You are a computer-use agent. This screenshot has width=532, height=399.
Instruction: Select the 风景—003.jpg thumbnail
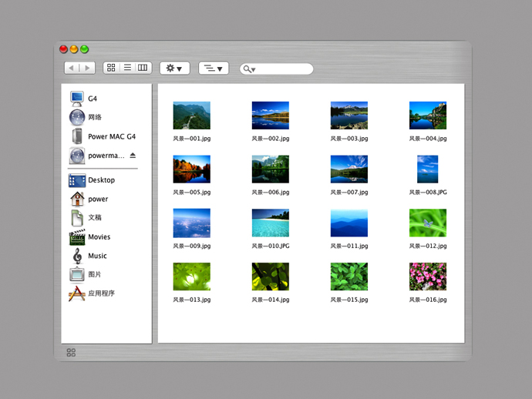click(x=349, y=116)
